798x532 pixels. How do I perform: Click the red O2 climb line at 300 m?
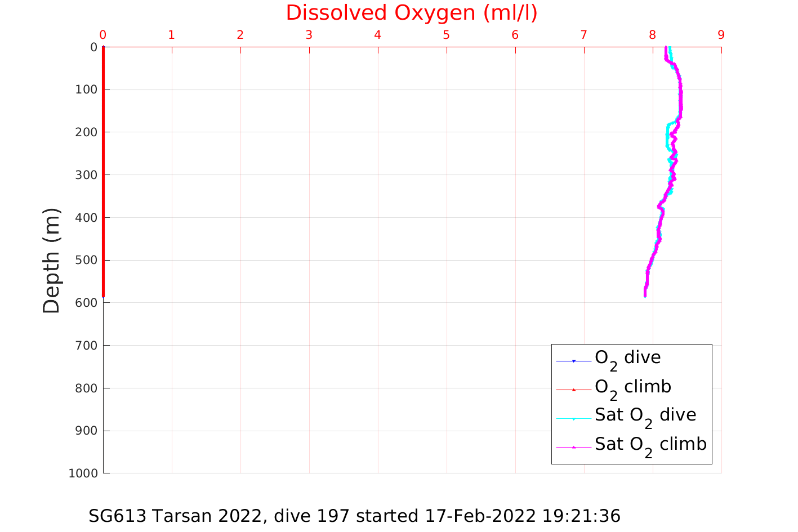[104, 175]
